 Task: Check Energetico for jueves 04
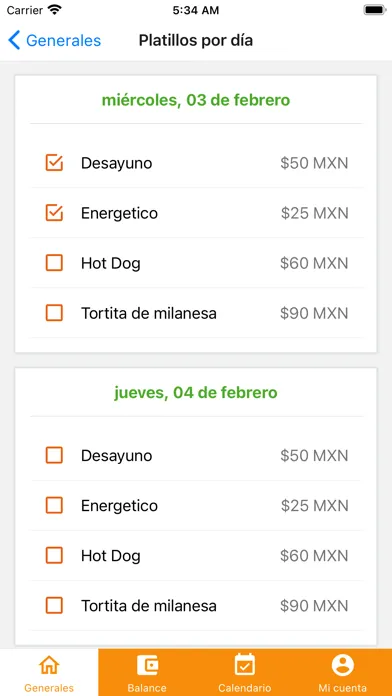click(x=54, y=506)
